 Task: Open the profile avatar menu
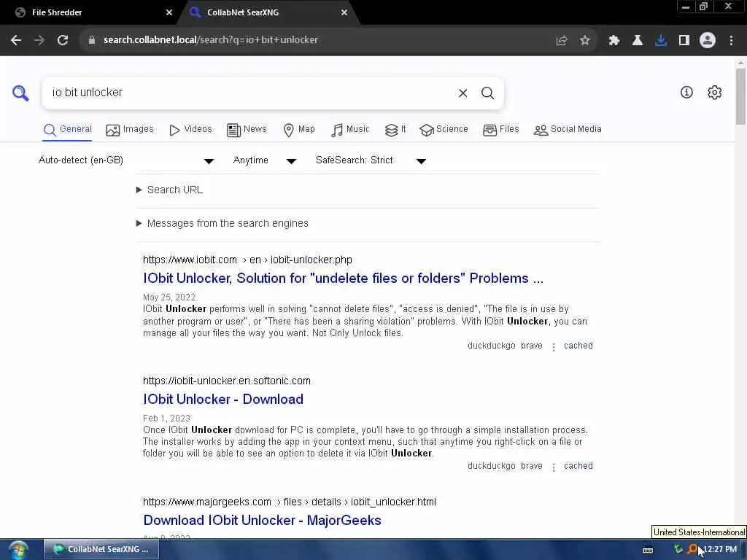pyautogui.click(x=708, y=41)
